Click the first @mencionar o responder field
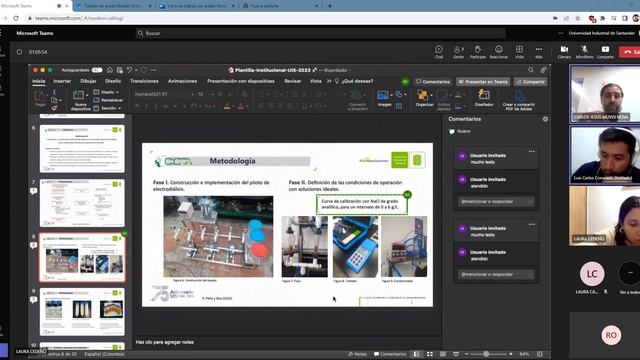The width and height of the screenshot is (640, 360). (x=496, y=202)
